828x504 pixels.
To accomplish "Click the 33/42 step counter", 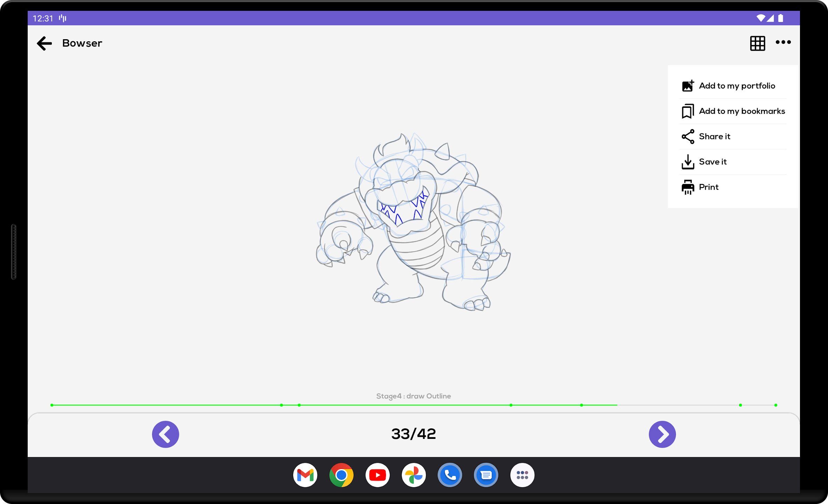I will point(414,434).
